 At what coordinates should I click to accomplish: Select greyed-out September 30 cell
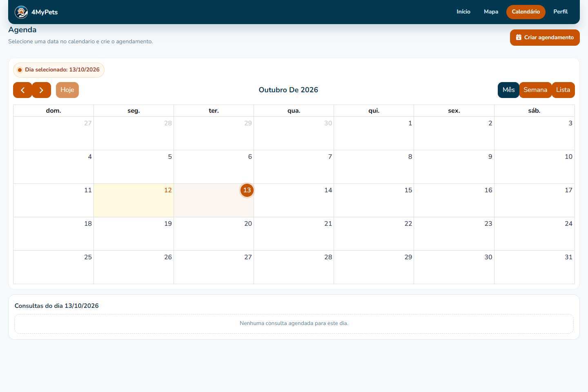(294, 134)
